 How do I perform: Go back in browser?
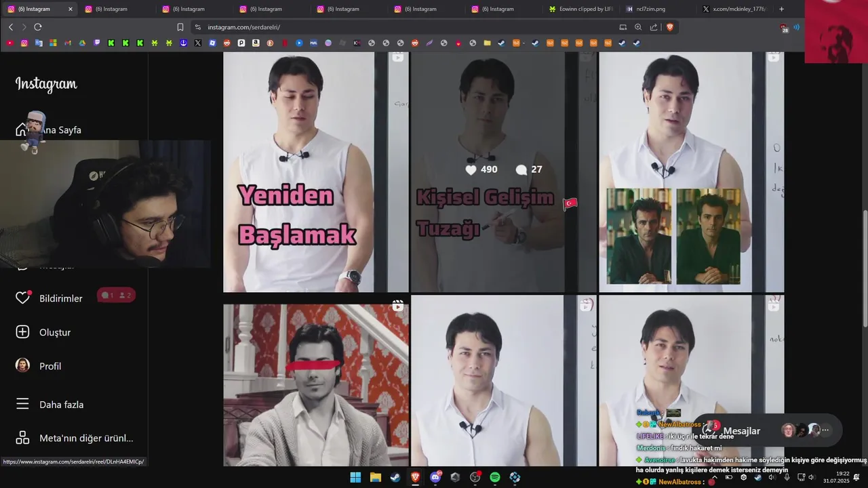point(11,27)
